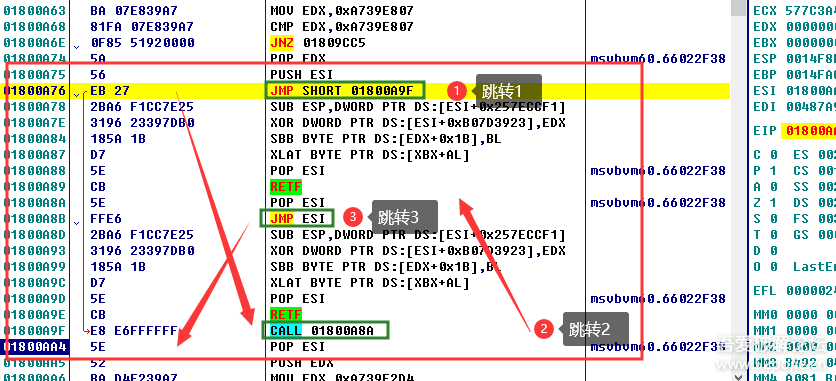The image size is (836, 381).
Task: Select XOR DWORD PTR instruction at 01800A93
Action: point(418,250)
